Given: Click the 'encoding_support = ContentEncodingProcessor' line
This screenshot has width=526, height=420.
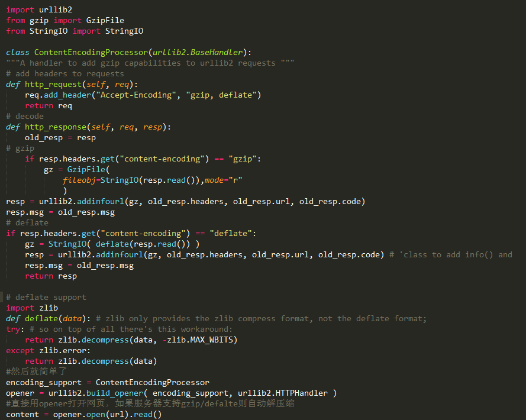Looking at the screenshot, I should click(x=108, y=383).
